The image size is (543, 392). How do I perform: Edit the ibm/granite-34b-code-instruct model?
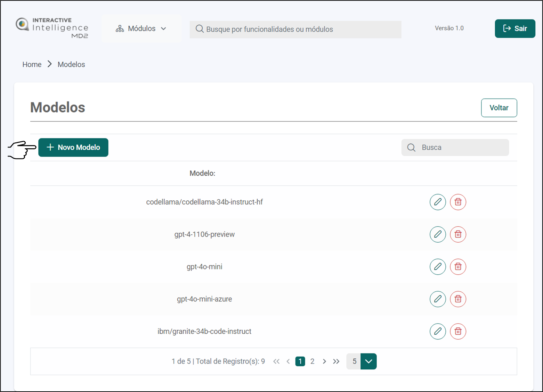pyautogui.click(x=437, y=331)
